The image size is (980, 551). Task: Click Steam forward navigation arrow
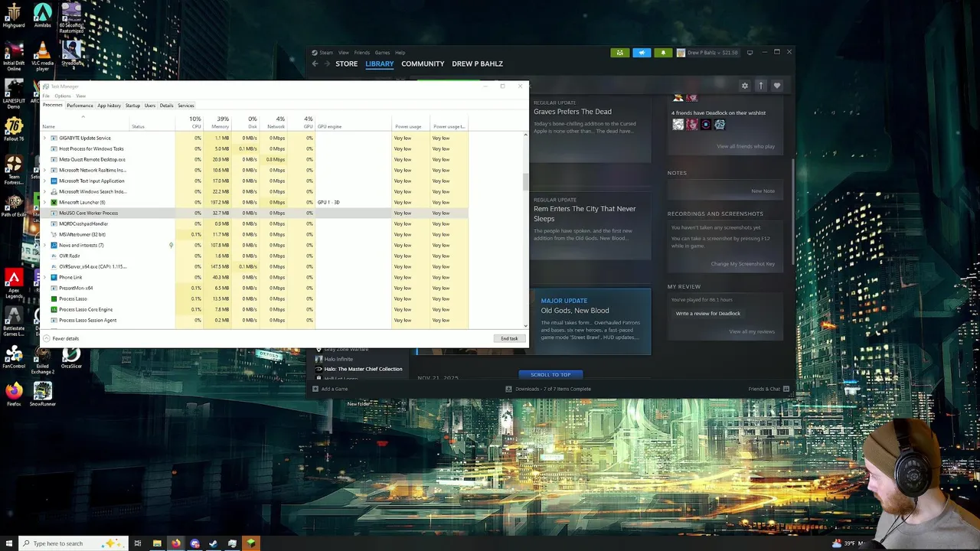click(x=327, y=64)
